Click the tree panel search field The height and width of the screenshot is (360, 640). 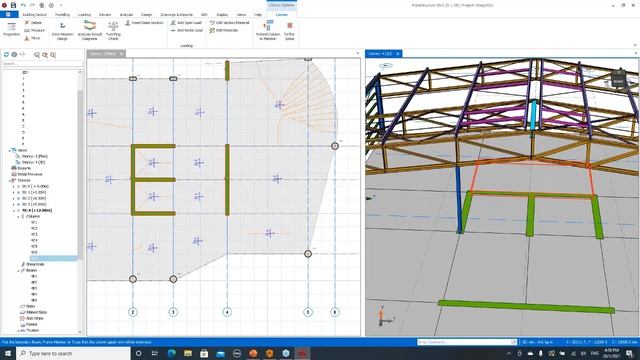point(42,64)
